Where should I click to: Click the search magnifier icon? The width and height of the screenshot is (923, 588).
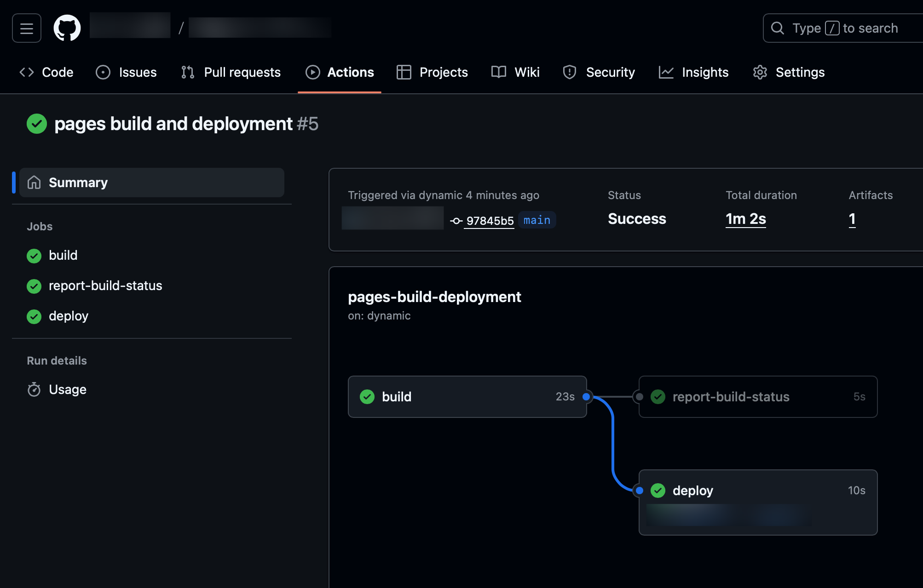[x=778, y=28]
